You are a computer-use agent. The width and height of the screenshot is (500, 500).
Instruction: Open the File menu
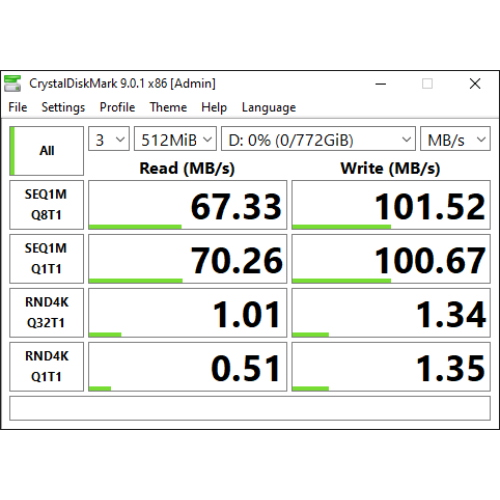tap(18, 107)
